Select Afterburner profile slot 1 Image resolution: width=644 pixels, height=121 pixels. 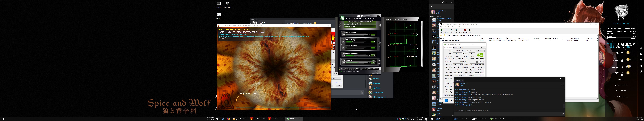coord(346,69)
